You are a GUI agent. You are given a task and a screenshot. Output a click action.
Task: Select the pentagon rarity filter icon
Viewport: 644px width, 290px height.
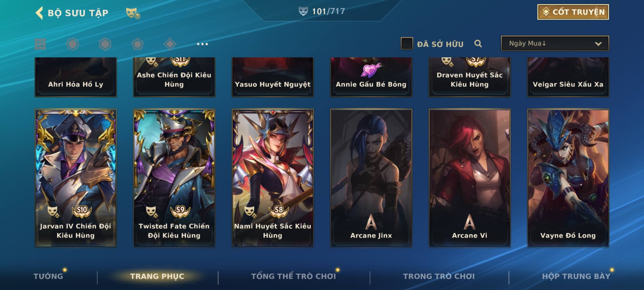coord(137,44)
